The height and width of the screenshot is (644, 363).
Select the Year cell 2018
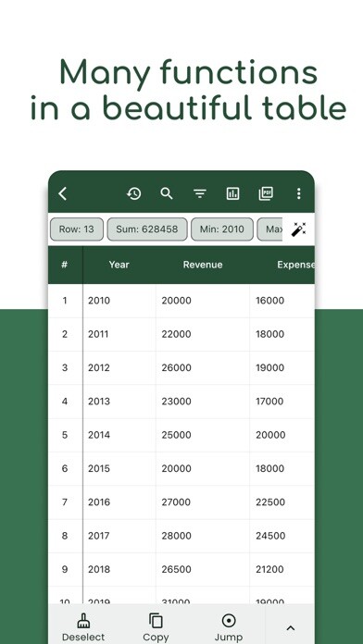tap(119, 569)
